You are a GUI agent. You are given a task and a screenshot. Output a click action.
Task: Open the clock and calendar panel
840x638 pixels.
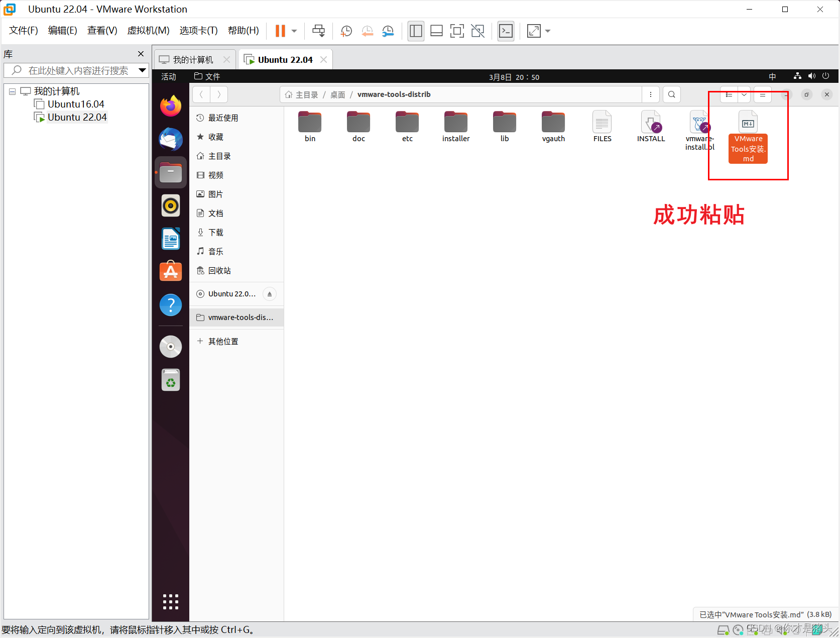click(514, 77)
